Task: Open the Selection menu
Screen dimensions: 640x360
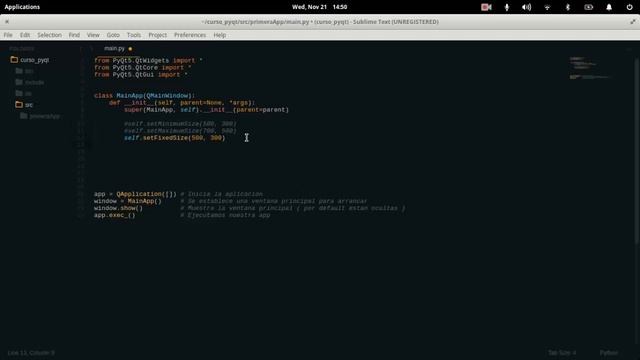Action: click(49, 35)
